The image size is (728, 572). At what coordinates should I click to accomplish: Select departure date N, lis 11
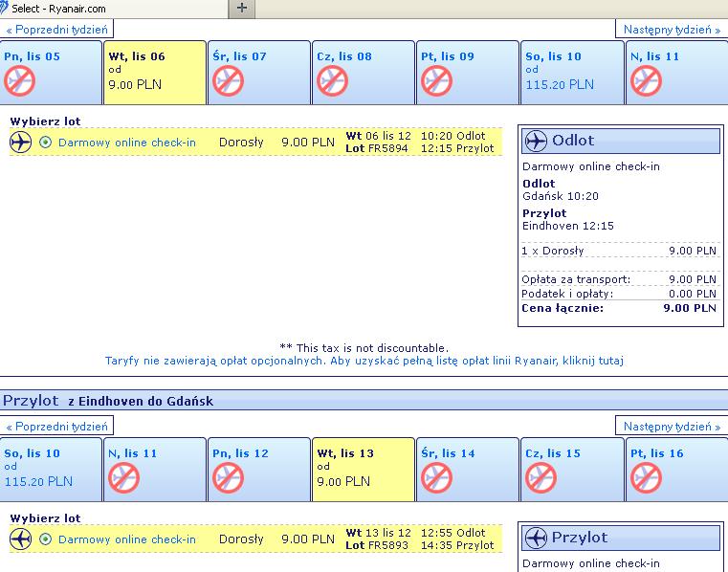pyautogui.click(x=677, y=73)
